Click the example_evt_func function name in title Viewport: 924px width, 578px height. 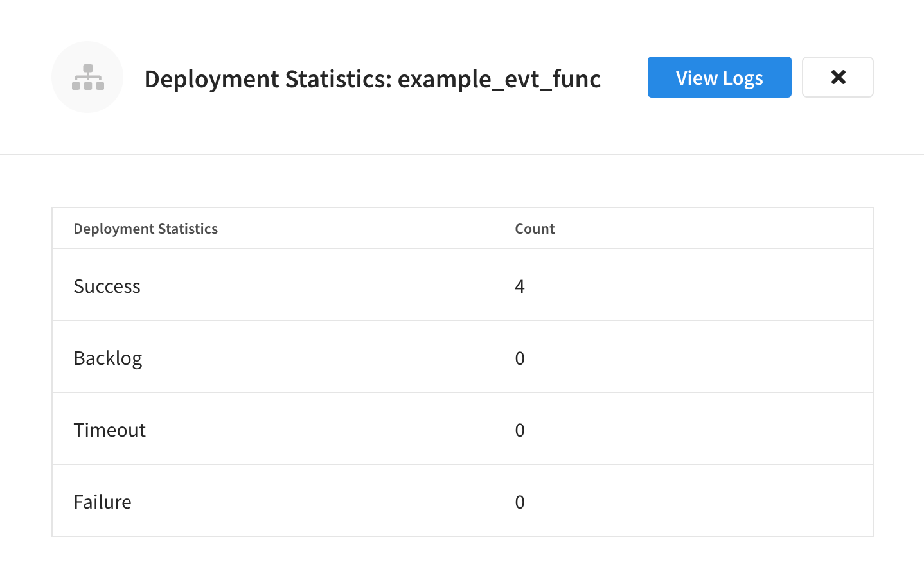pyautogui.click(x=499, y=79)
